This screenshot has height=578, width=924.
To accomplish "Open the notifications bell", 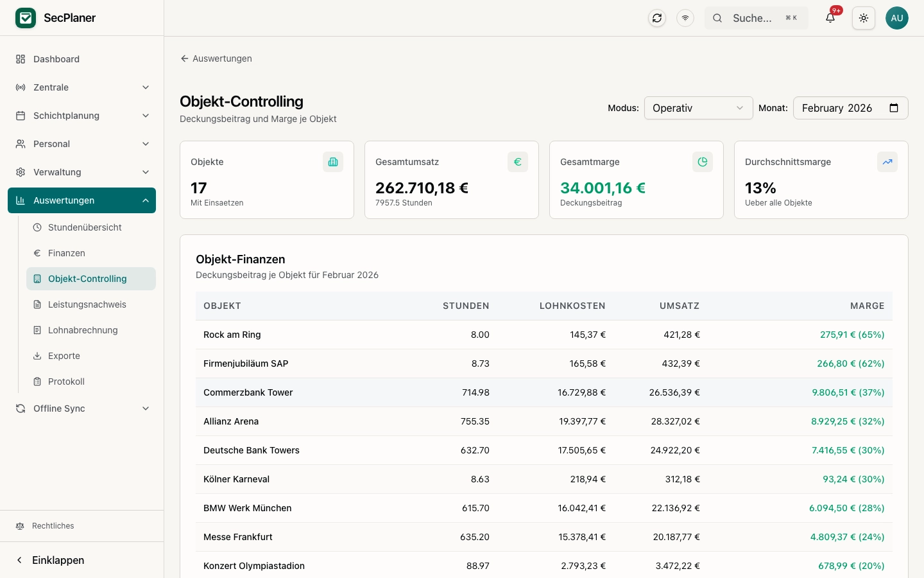I will point(830,18).
